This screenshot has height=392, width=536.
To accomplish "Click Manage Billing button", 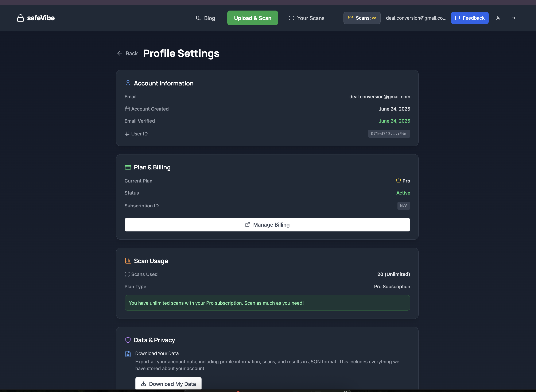I will (x=267, y=225).
